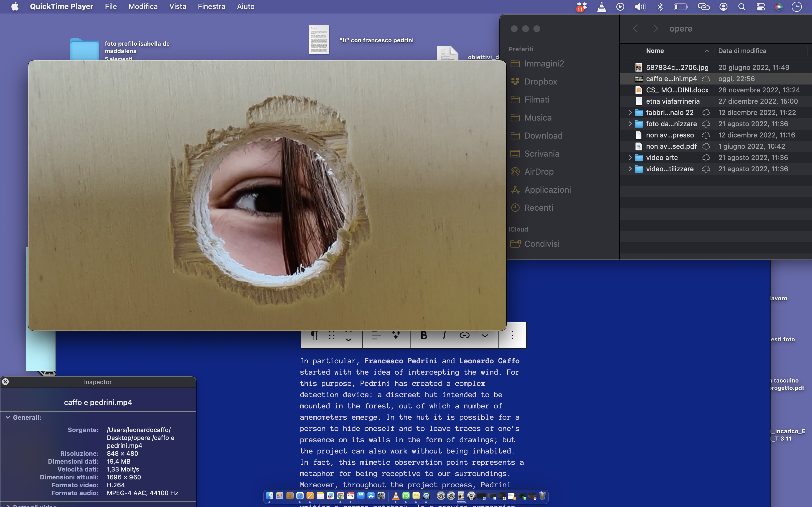
Task: Click the insert link icon
Action: pos(464,335)
